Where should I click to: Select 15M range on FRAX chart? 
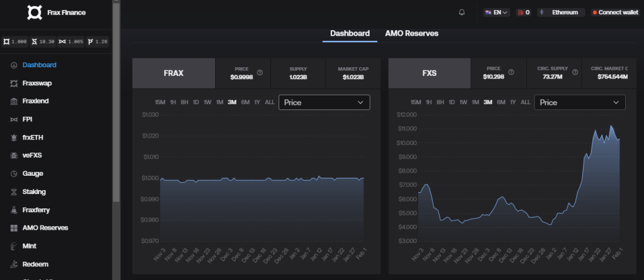point(160,102)
